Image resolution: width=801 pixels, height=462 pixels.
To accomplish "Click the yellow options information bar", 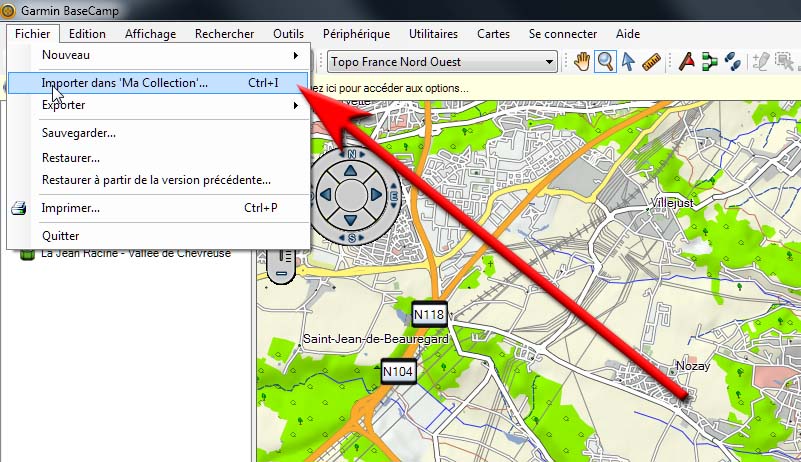I will tap(554, 88).
